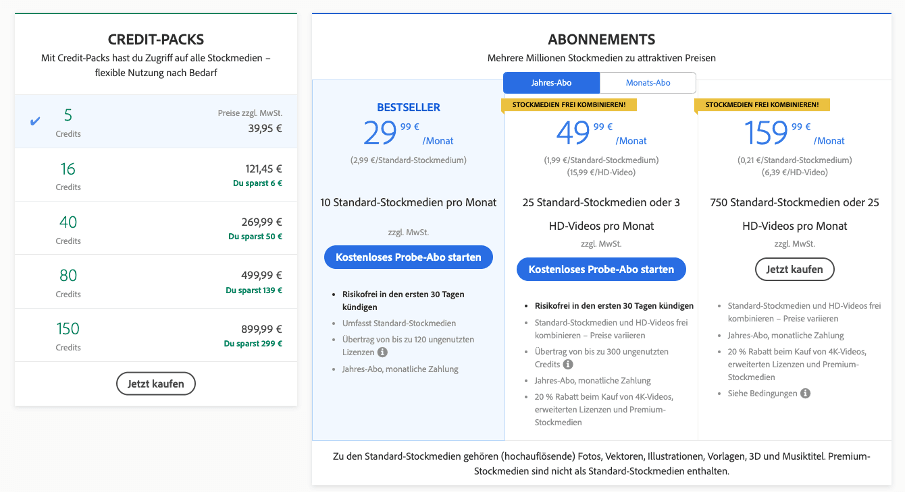Viewport: 906px width, 492px height.
Task: Choose the 40 Credits pack row
Action: [x=156, y=229]
